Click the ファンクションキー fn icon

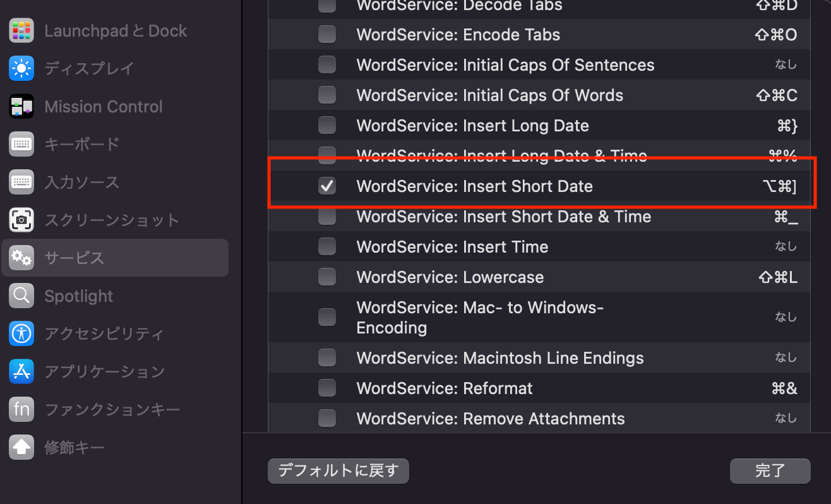[21, 409]
